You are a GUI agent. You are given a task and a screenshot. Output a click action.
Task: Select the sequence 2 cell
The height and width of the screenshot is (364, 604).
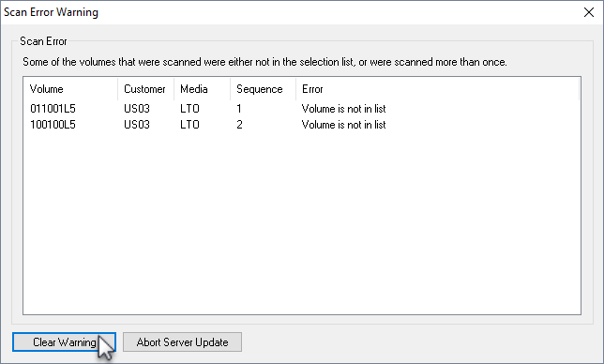click(239, 125)
